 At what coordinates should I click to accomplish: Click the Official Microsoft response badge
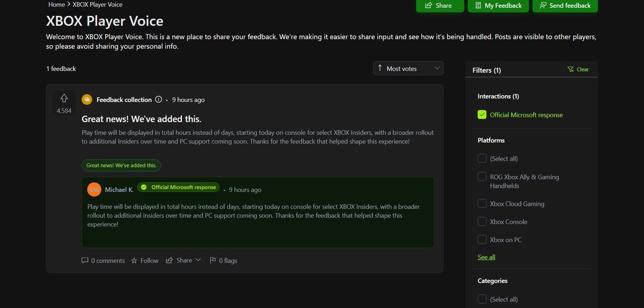(179, 188)
